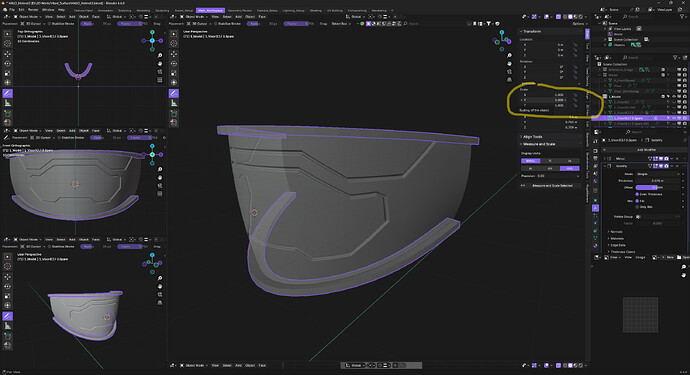The width and height of the screenshot is (690, 375).
Task: Switch perspective/orthographic grid icon in main viewport
Action: [509, 80]
